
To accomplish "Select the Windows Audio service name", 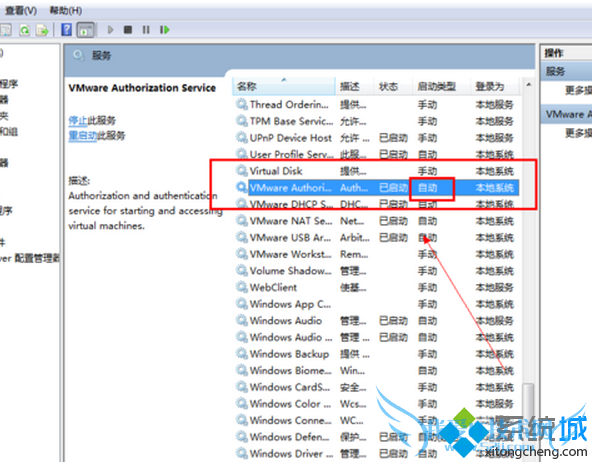I will click(286, 320).
